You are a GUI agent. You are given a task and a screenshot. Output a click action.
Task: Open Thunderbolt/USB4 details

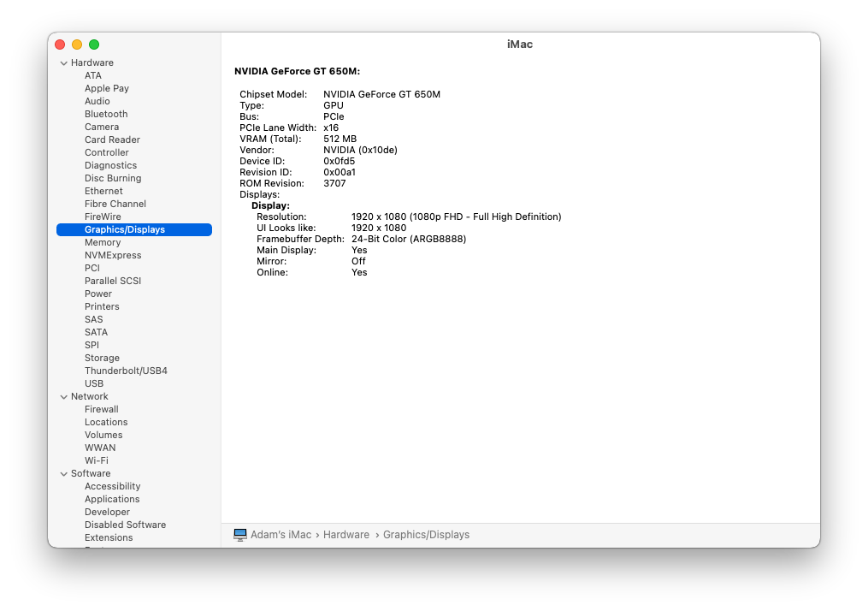(127, 371)
